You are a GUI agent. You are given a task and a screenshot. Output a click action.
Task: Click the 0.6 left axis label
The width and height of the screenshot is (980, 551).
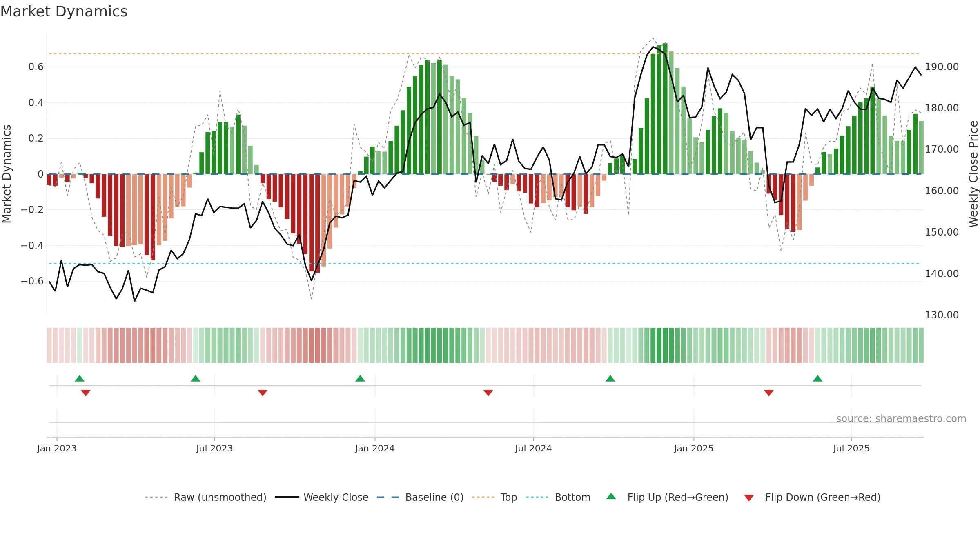36,67
